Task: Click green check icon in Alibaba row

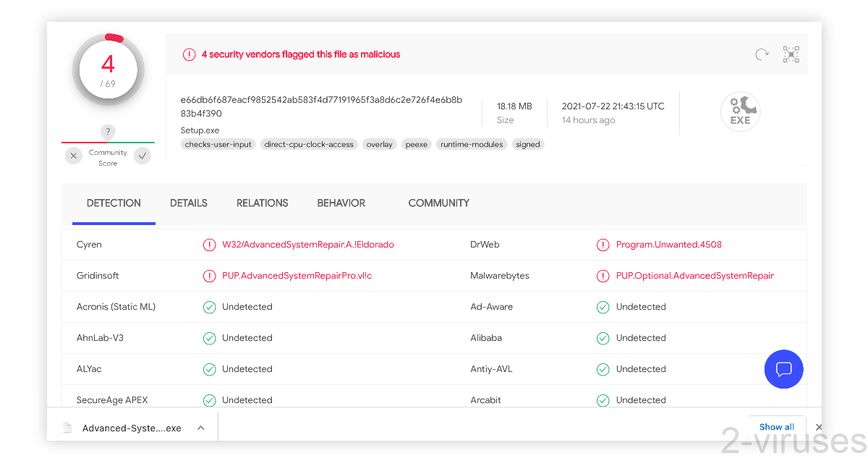Action: click(603, 338)
